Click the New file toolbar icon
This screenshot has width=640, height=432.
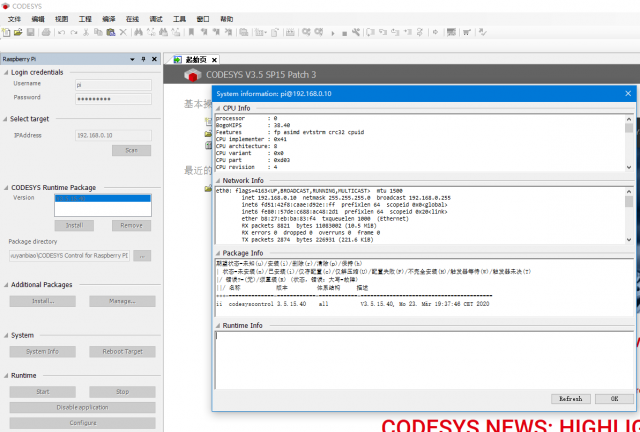tap(7, 32)
